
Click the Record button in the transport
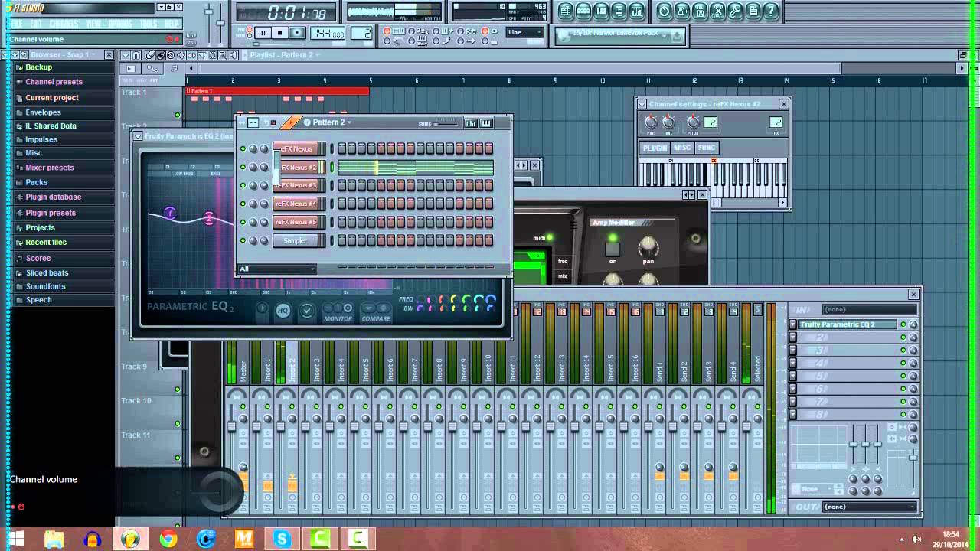297,33
